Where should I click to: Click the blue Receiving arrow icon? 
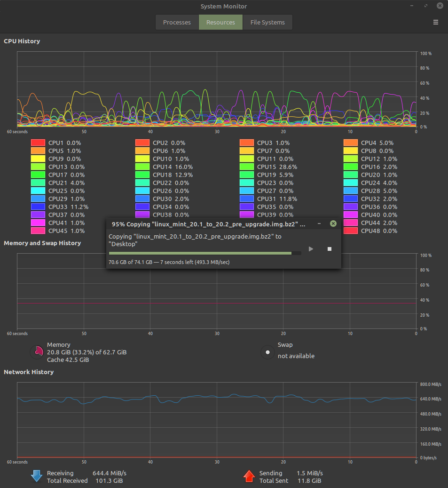coord(37,476)
